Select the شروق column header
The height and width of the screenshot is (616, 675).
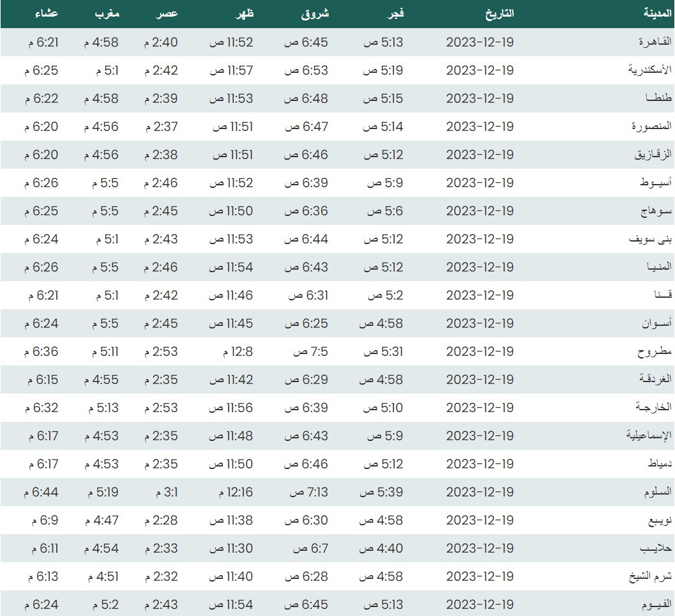click(x=314, y=13)
